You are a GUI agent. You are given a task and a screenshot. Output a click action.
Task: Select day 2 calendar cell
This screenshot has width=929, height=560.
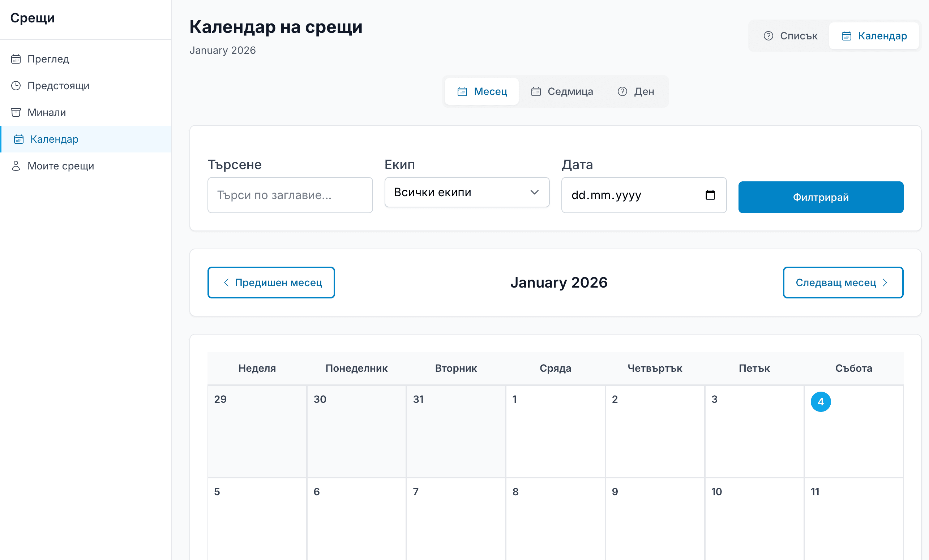click(655, 431)
